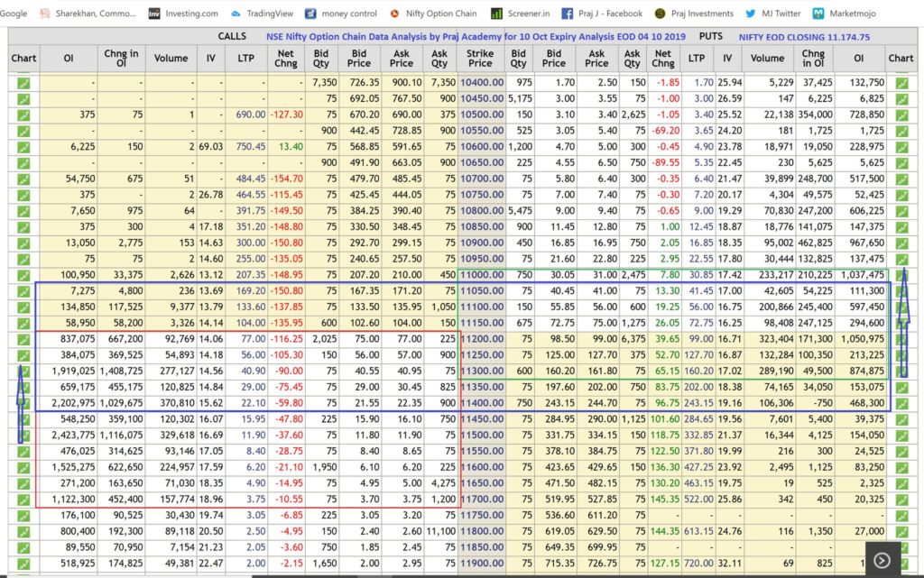Open puts chart icon for 10650.00 strike row
924x578 pixels.
point(901,163)
